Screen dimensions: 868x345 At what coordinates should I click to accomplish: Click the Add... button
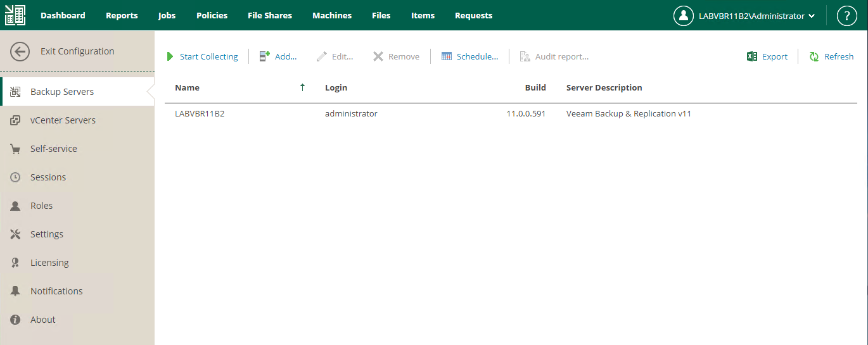278,56
